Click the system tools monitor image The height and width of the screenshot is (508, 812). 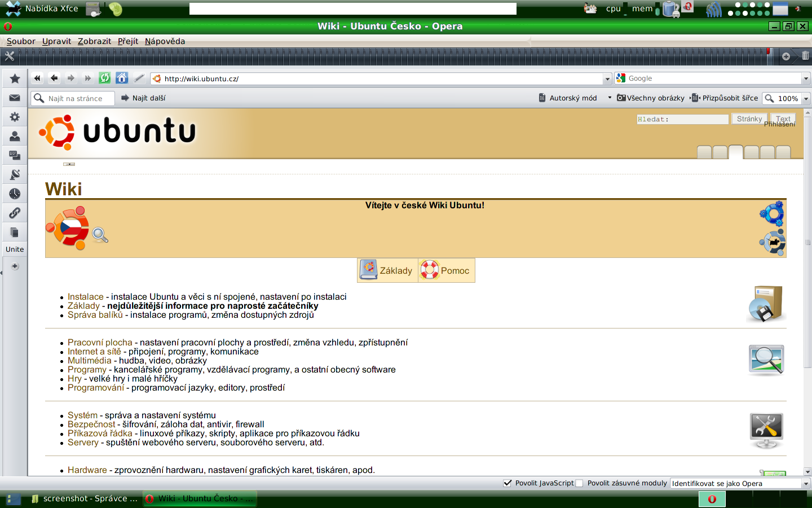(766, 431)
